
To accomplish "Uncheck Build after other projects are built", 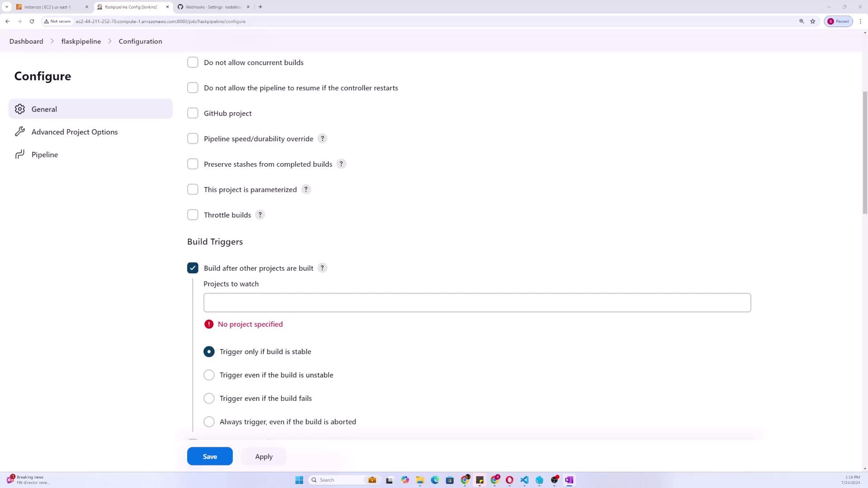I will click(x=193, y=268).
